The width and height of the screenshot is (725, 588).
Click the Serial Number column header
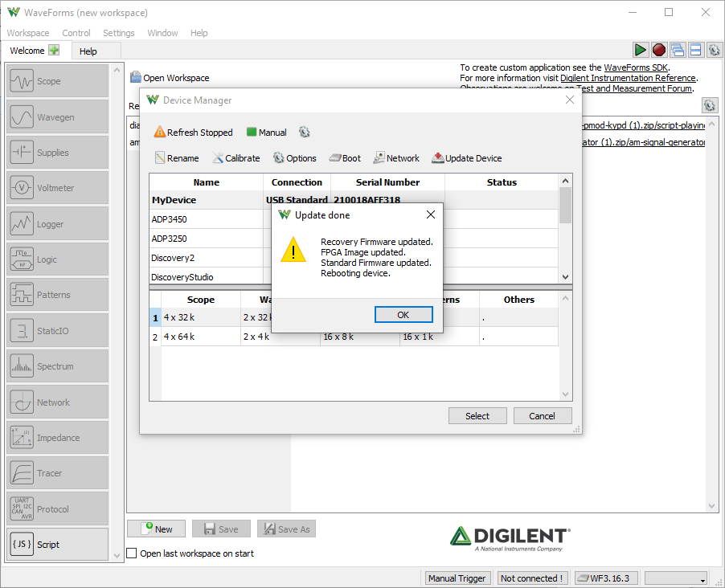click(387, 182)
